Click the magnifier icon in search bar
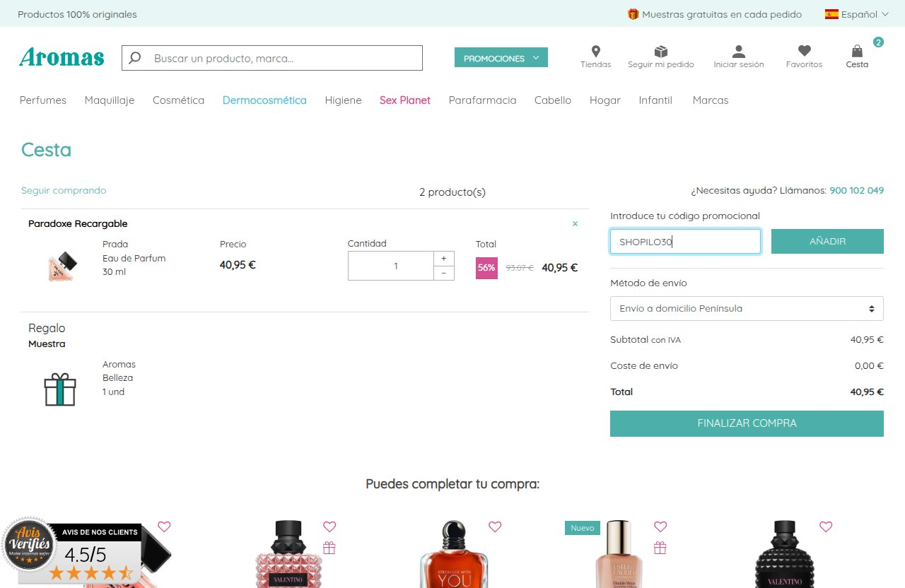Image resolution: width=905 pixels, height=588 pixels. [135, 58]
